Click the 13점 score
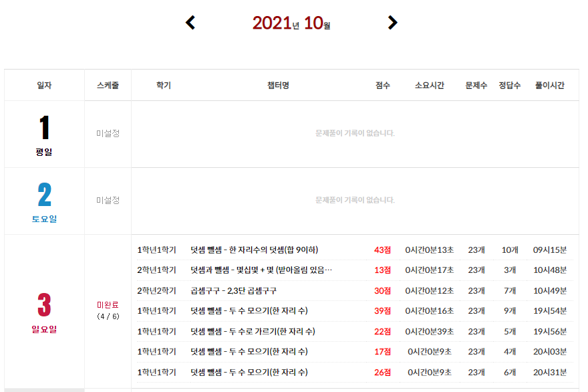This screenshot has width=588, height=392. [382, 270]
